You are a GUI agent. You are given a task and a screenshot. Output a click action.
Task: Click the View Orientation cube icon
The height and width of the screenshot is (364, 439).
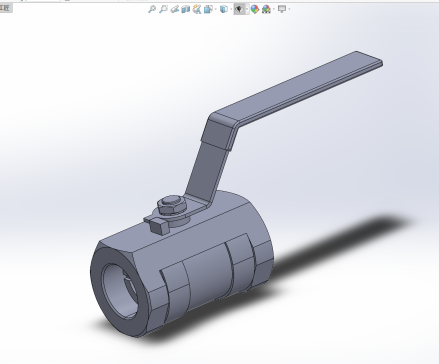tap(208, 9)
